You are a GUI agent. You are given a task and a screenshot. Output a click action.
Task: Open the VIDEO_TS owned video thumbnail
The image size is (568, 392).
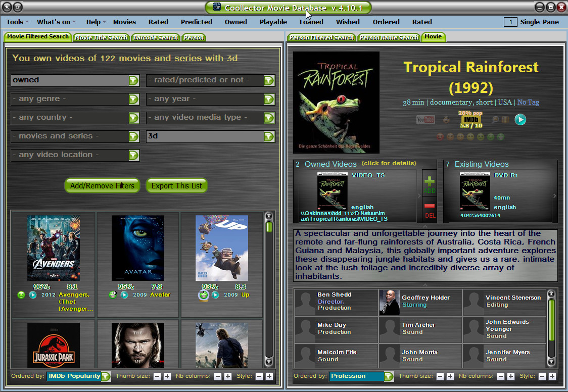(332, 191)
